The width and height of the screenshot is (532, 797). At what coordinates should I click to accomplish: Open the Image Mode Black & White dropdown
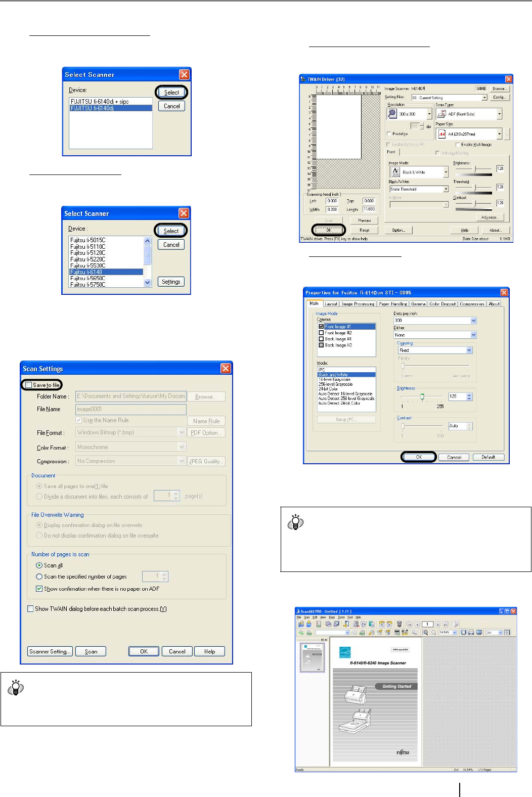446,172
